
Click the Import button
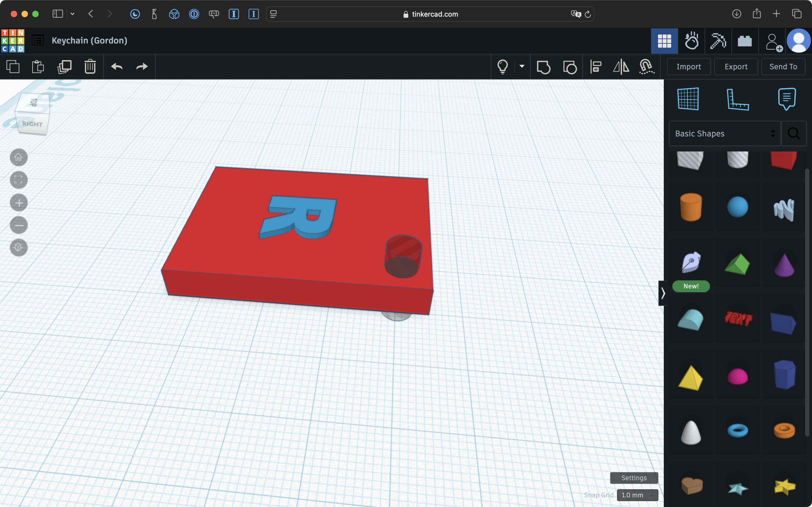[689, 67]
